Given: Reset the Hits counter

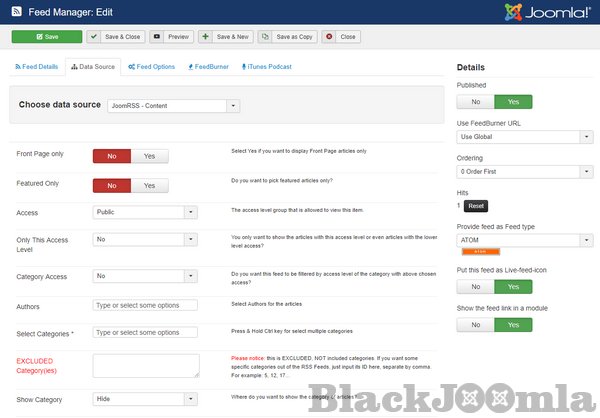Looking at the screenshot, I should point(476,206).
